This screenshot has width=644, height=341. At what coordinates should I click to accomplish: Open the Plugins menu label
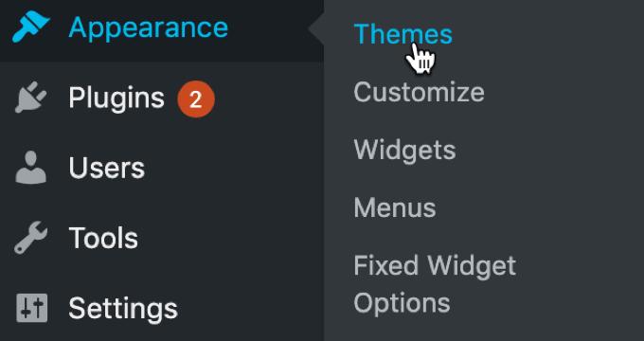tap(116, 99)
